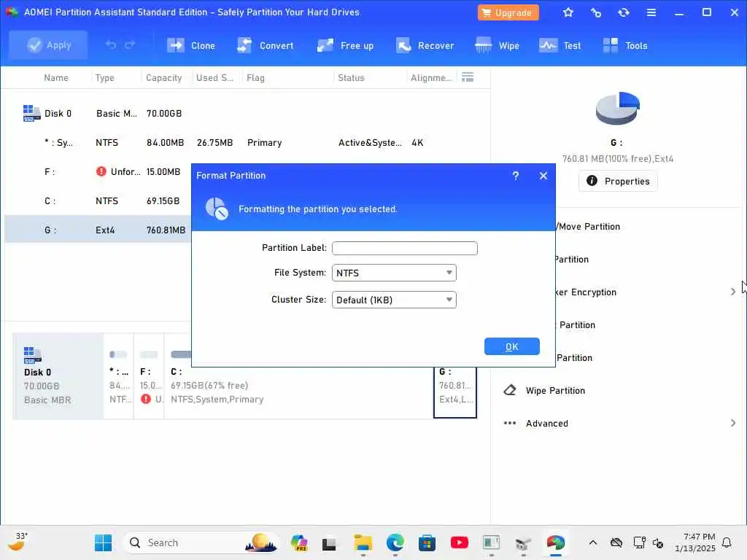Click OK in Format Partition dialog
Image resolution: width=747 pixels, height=560 pixels.
click(511, 346)
